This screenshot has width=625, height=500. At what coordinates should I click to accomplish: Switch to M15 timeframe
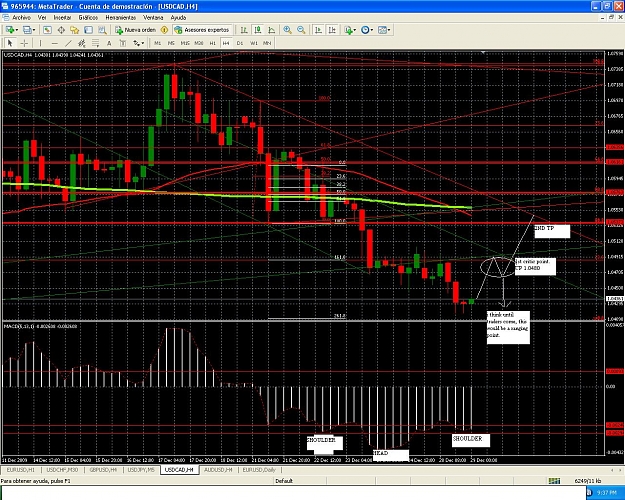pyautogui.click(x=185, y=43)
